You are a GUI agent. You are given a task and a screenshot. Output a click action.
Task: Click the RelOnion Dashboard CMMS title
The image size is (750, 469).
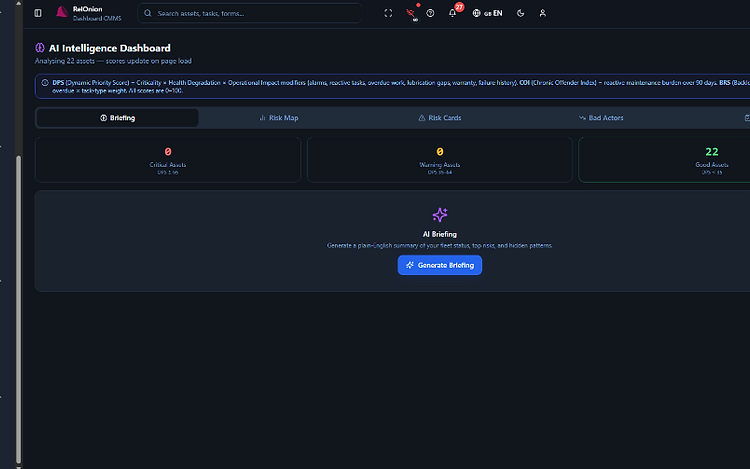[x=97, y=13]
